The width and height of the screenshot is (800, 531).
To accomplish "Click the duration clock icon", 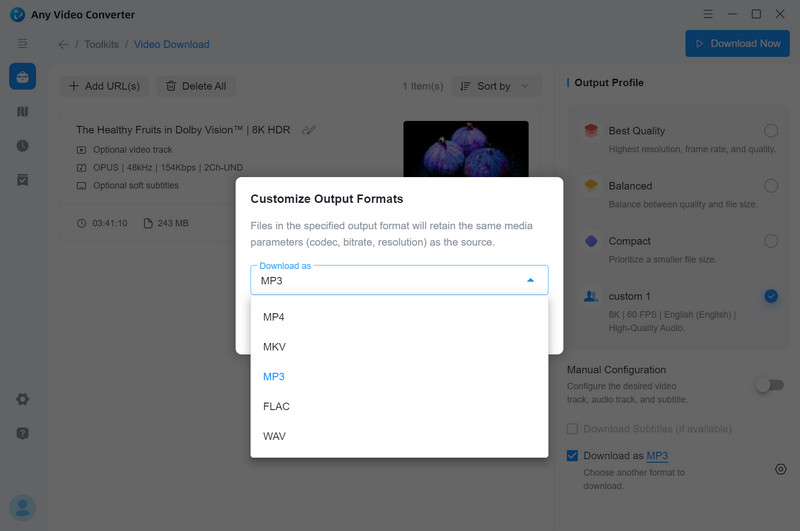I will [82, 223].
